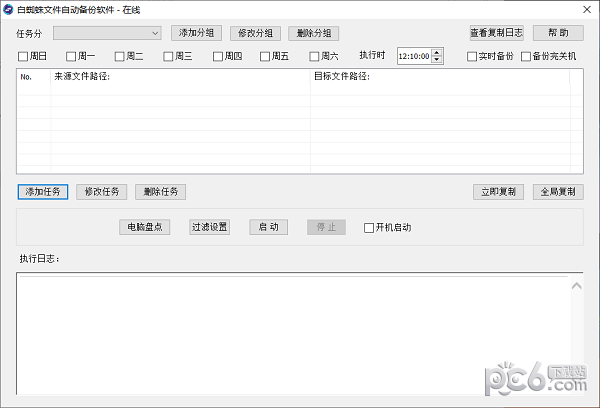Screen dimensions: 600x408
Task: Toggle the 周三 Wednesday checkbox
Action: tap(168, 57)
